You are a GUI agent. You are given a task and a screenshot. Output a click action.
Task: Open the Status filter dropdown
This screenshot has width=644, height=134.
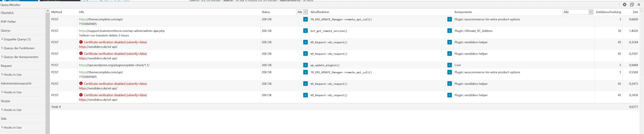[302, 12]
